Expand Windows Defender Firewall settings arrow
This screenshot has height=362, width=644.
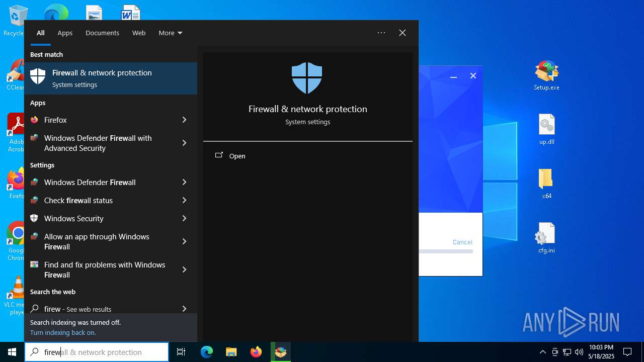click(x=184, y=182)
